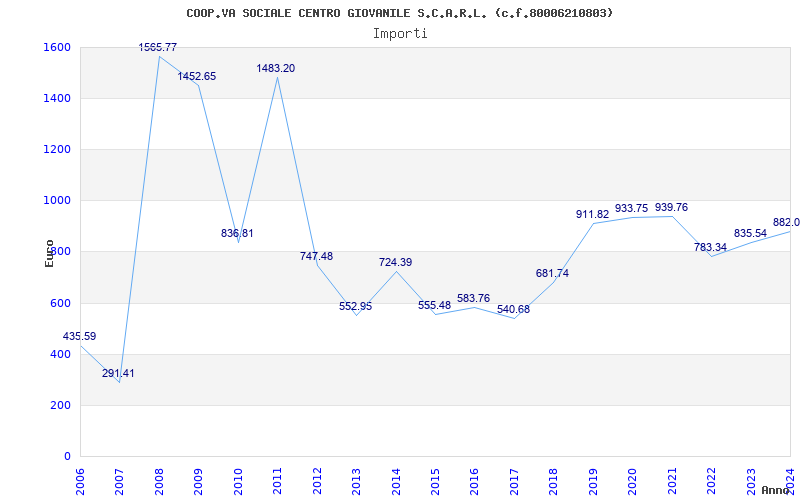800x500 pixels.
Task: Click the chart title COOP.VA SOCIALE CENTRO GIOVANILE
Action: click(x=400, y=13)
